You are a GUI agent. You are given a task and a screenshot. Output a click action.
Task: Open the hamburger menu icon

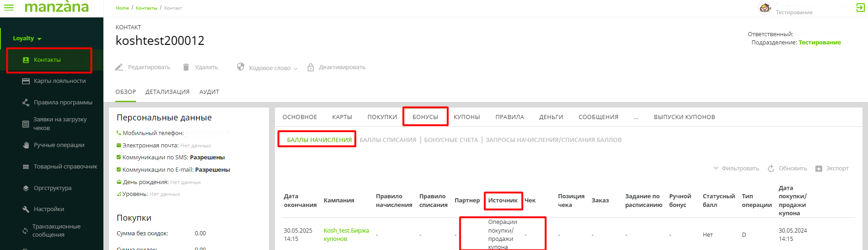click(9, 8)
